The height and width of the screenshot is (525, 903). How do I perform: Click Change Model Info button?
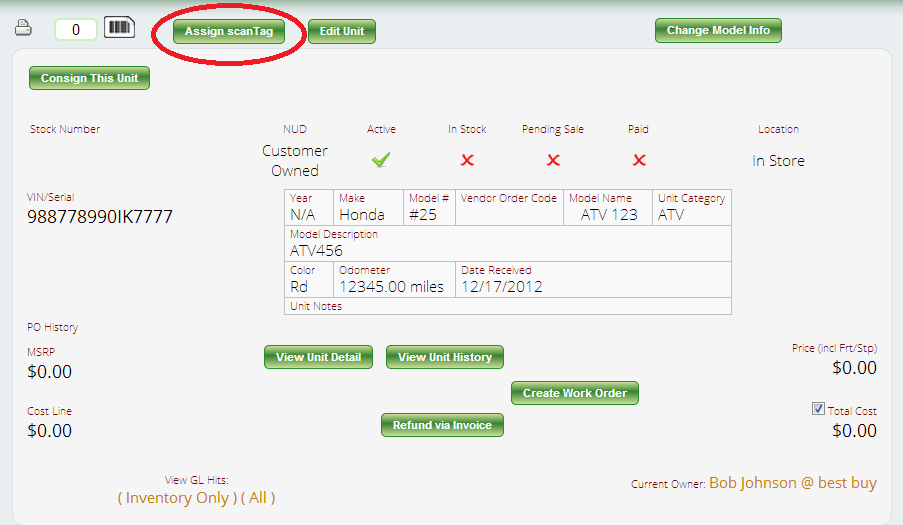718,30
